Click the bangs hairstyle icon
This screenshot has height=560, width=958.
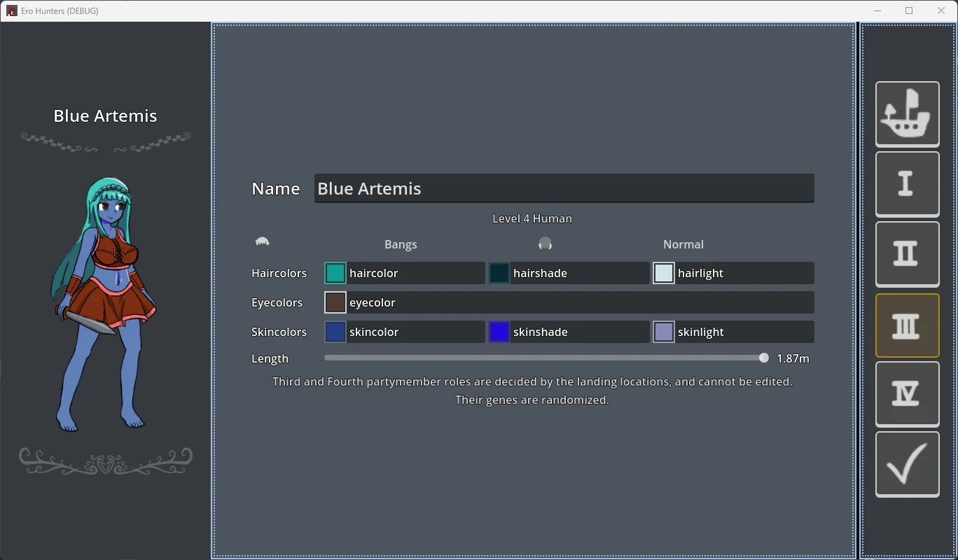coord(263,242)
